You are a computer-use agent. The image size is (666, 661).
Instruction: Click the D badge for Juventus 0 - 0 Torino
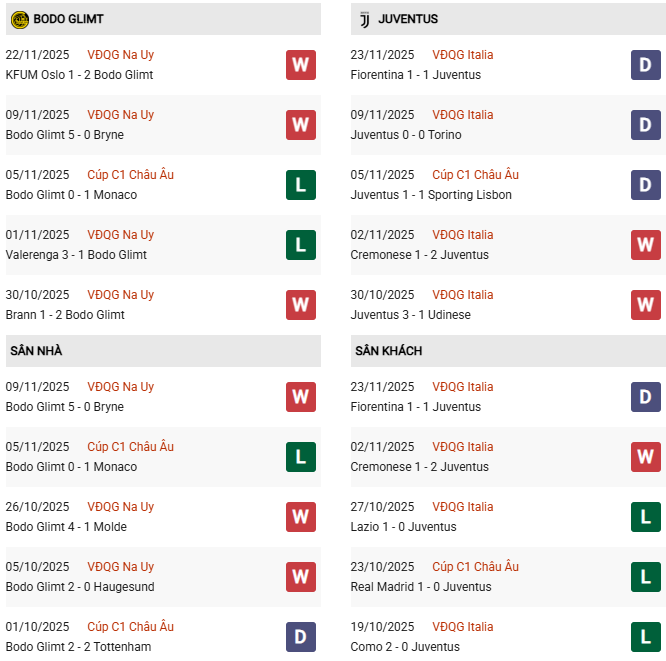645,125
